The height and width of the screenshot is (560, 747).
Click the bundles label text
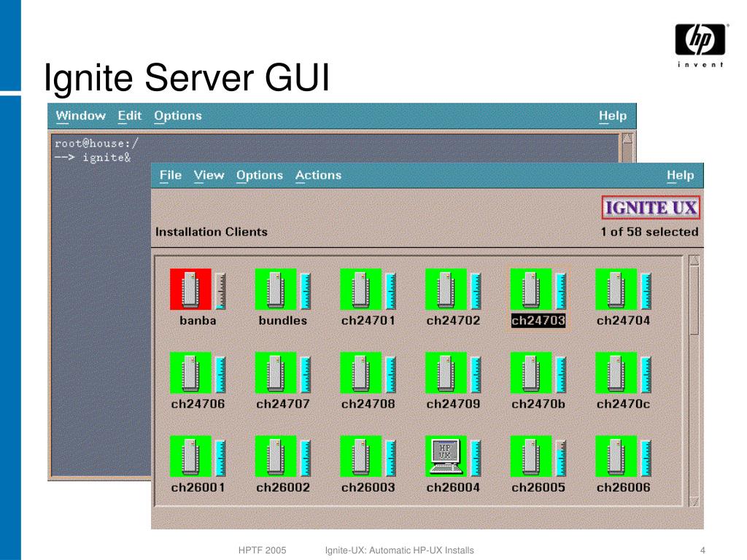click(283, 321)
